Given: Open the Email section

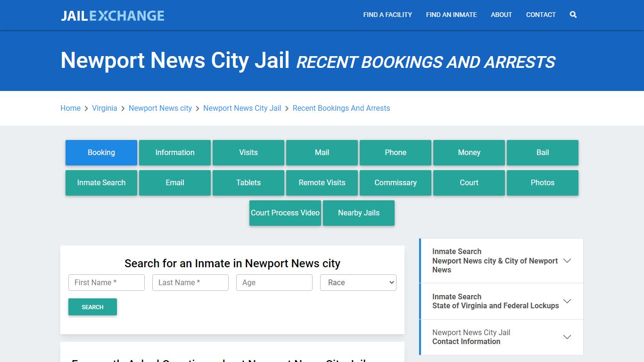Looking at the screenshot, I should pos(175,182).
